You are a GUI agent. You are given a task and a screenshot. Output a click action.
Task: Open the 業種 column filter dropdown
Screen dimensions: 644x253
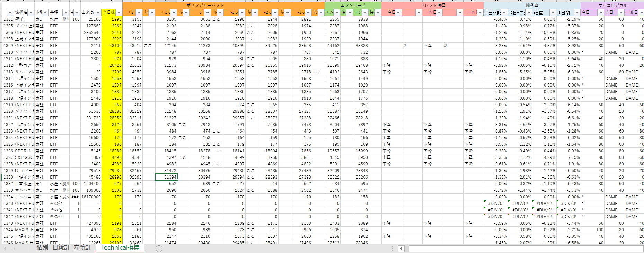(65, 13)
